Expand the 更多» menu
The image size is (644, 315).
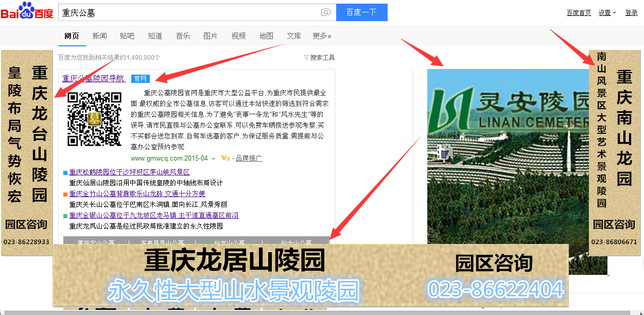[x=322, y=36]
